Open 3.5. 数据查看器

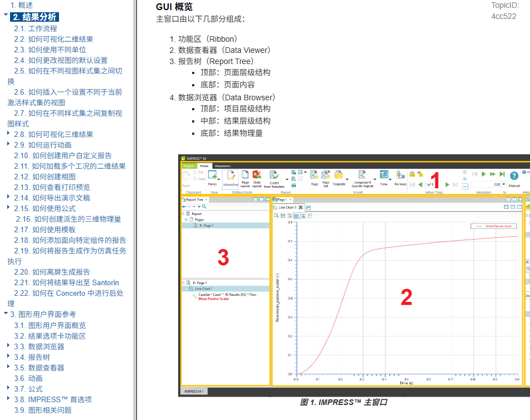[x=39, y=368]
